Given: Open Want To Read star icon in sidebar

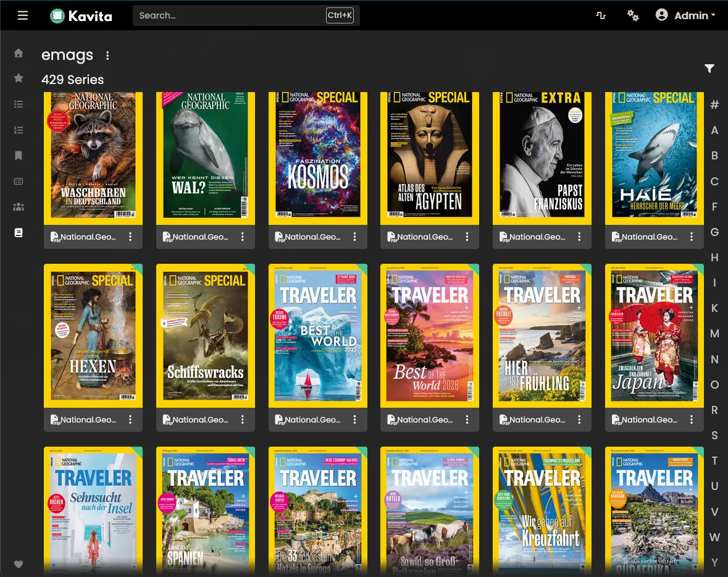Looking at the screenshot, I should tap(19, 78).
